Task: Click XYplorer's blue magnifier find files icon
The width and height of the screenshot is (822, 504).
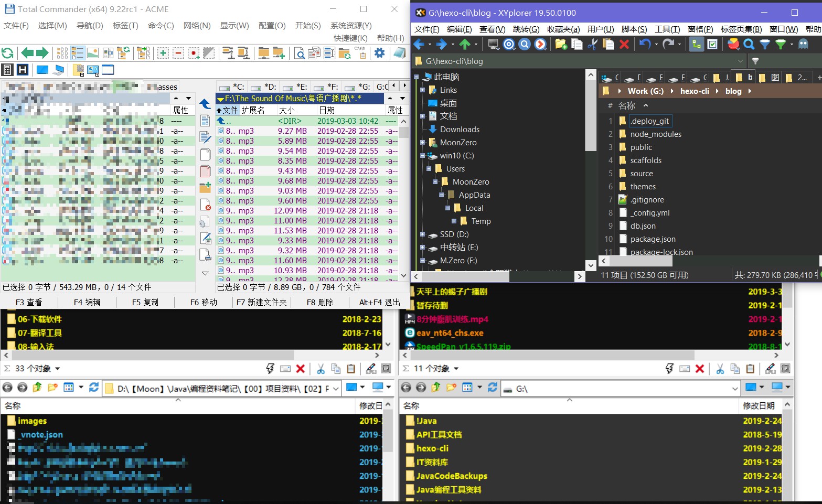Action: click(749, 45)
